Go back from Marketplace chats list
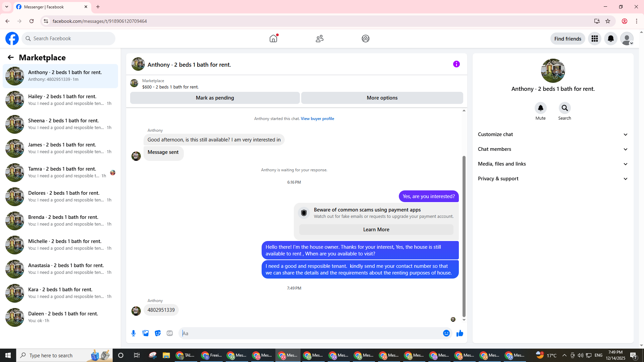Screen dimensions: 644x362 pyautogui.click(x=10, y=57)
